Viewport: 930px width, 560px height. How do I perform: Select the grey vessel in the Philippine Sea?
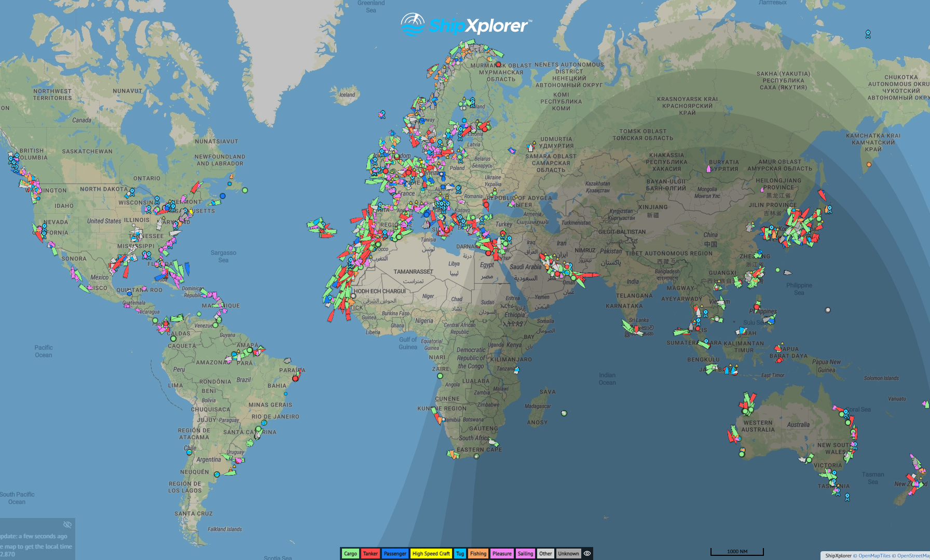(x=787, y=272)
